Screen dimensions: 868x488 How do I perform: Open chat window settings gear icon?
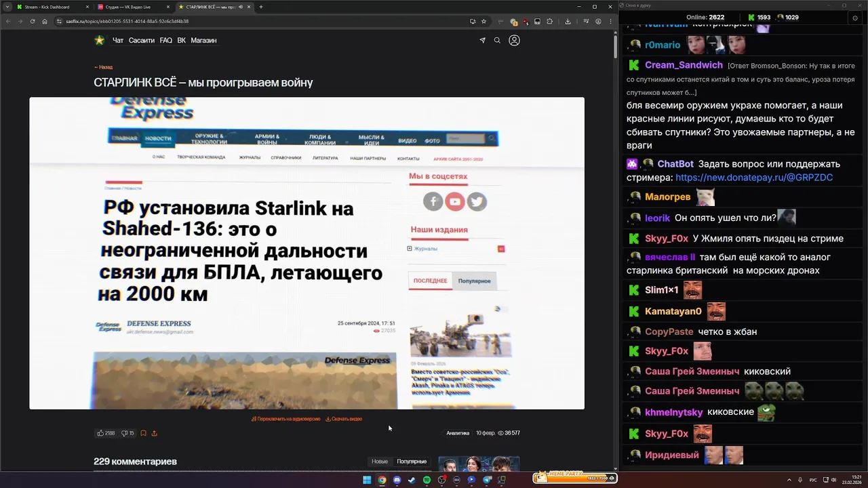coord(855,18)
